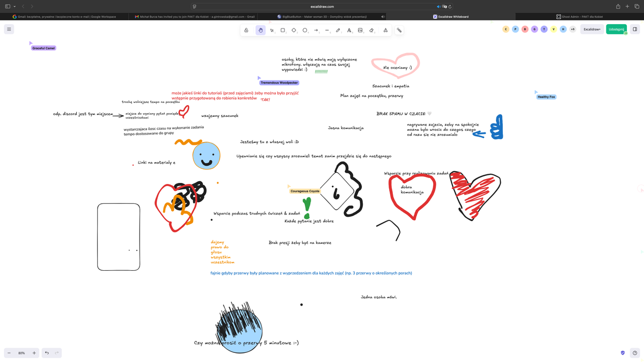Viewport: 644px width, 362px height.
Task: Select the Text tool
Action: tap(349, 31)
